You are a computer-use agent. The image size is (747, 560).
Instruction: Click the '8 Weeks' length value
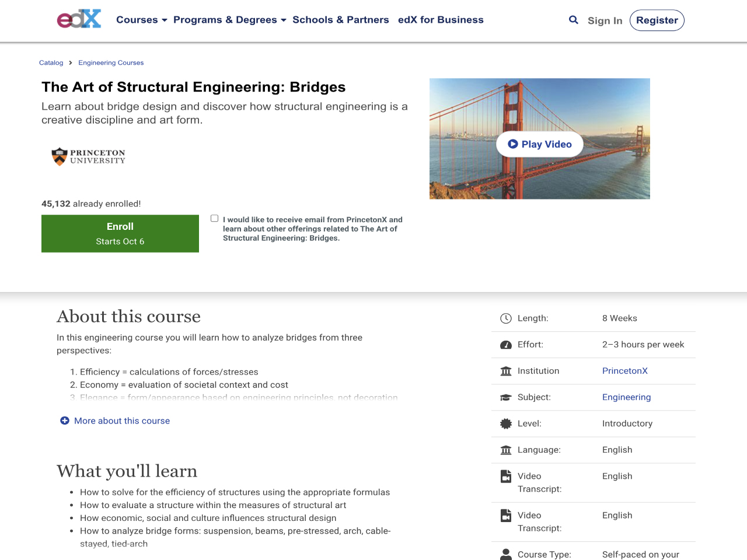click(620, 318)
